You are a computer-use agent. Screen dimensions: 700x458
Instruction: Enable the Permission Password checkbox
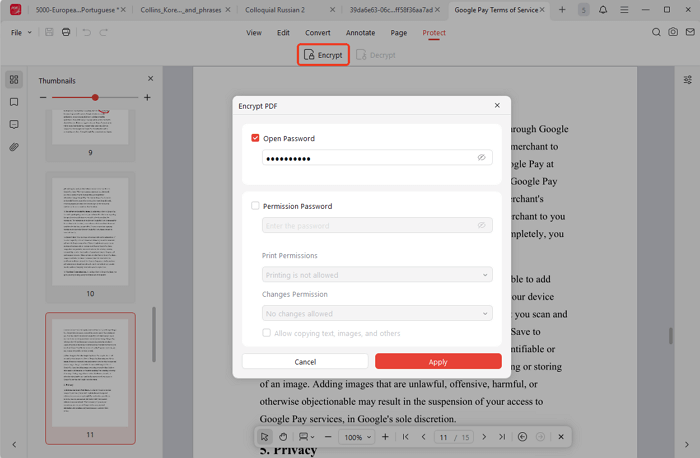[x=256, y=206]
